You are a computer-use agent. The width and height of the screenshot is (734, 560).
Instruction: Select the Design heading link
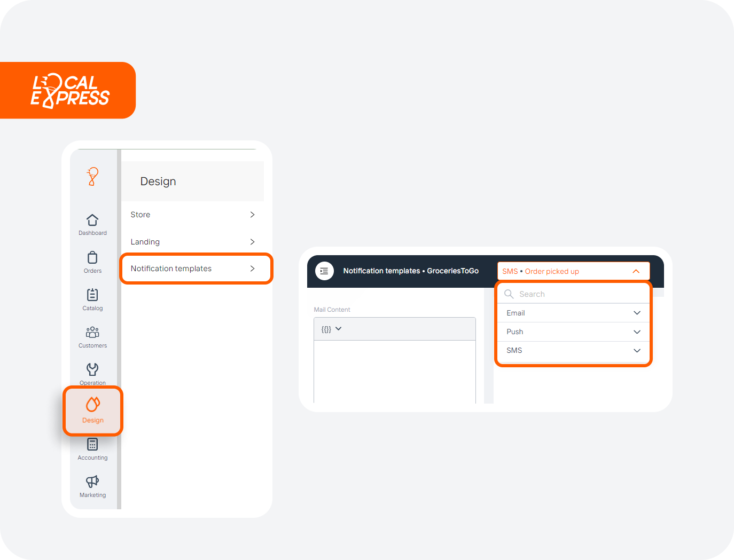click(158, 181)
